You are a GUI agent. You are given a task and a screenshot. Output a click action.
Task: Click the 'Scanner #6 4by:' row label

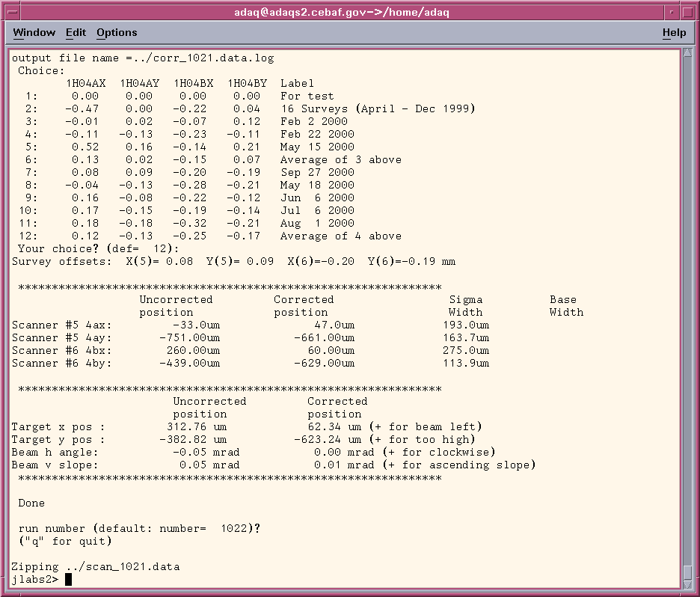(61, 364)
